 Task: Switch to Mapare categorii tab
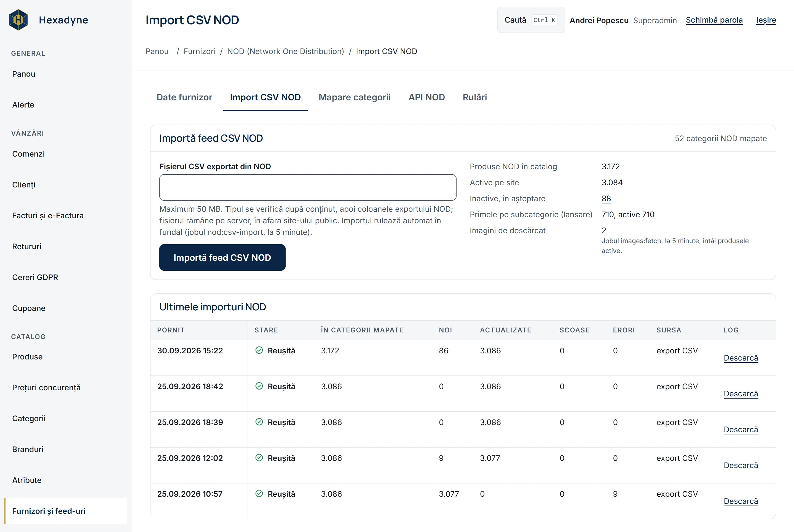pos(355,97)
